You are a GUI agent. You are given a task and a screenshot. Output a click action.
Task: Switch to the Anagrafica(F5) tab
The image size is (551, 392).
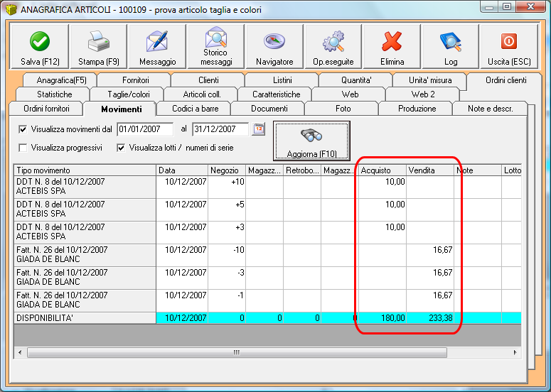[61, 80]
